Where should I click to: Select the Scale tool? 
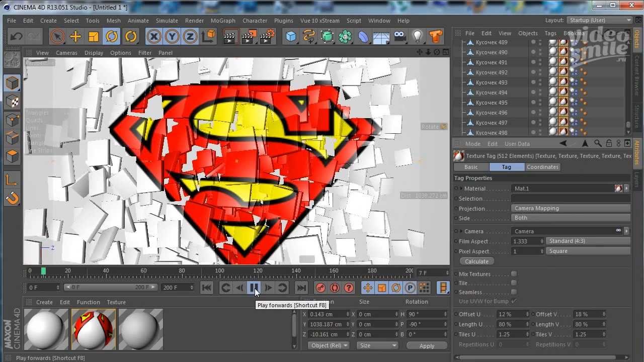pyautogui.click(x=94, y=36)
